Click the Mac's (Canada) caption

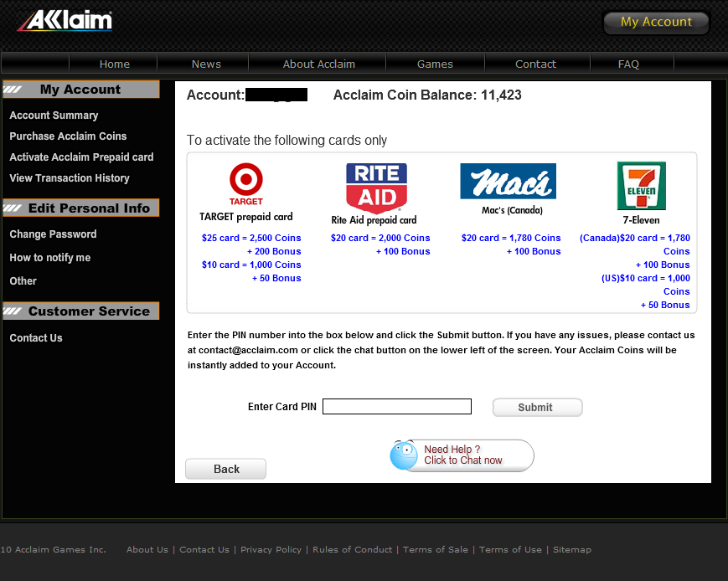[x=512, y=210]
